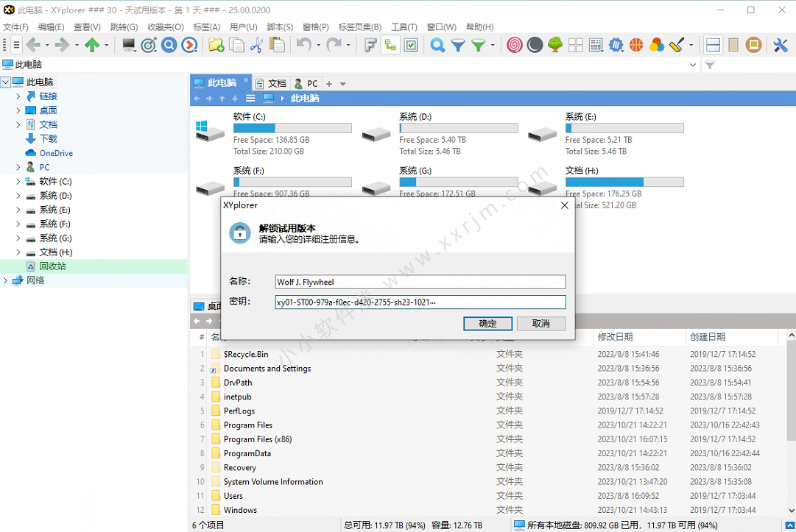Click the three colored circles icon
Viewport: 796px width, 532px height.
coord(656,45)
